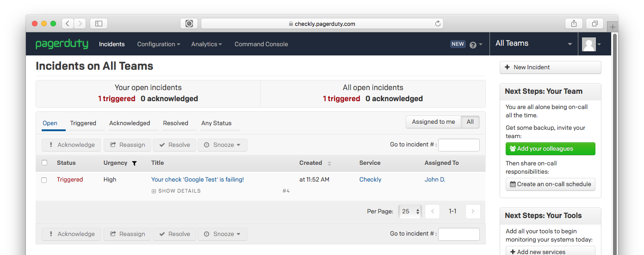Expand SHOW DETAILS for the incident
The image size is (644, 255).
coord(176,191)
